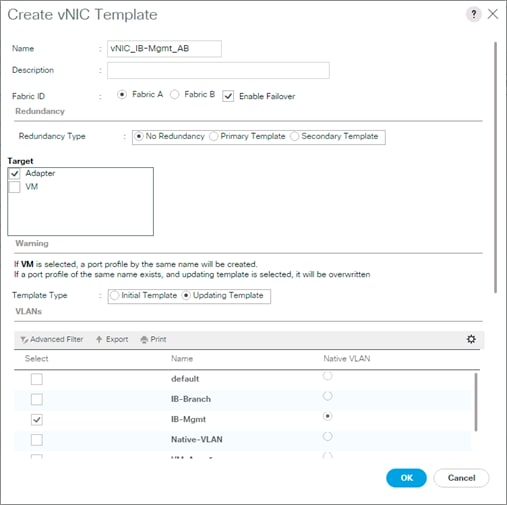Click the Print printer icon
Image resolution: width=507 pixels, height=505 pixels.
click(144, 340)
